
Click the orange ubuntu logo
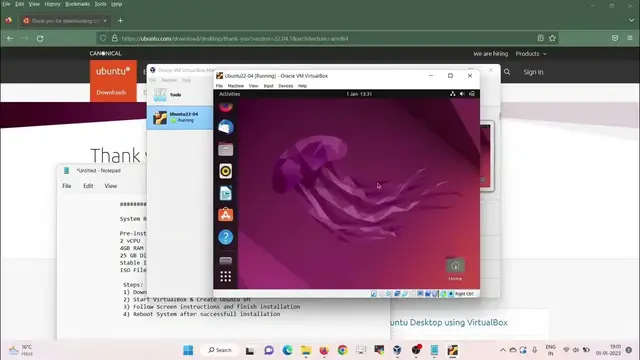pos(113,71)
